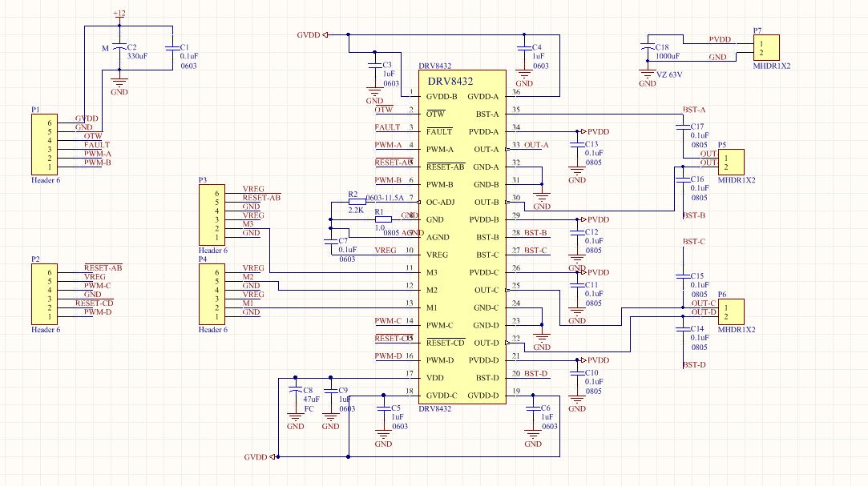Select the OUT-A net label at pin 33
The height and width of the screenshot is (486, 868).
pos(536,145)
